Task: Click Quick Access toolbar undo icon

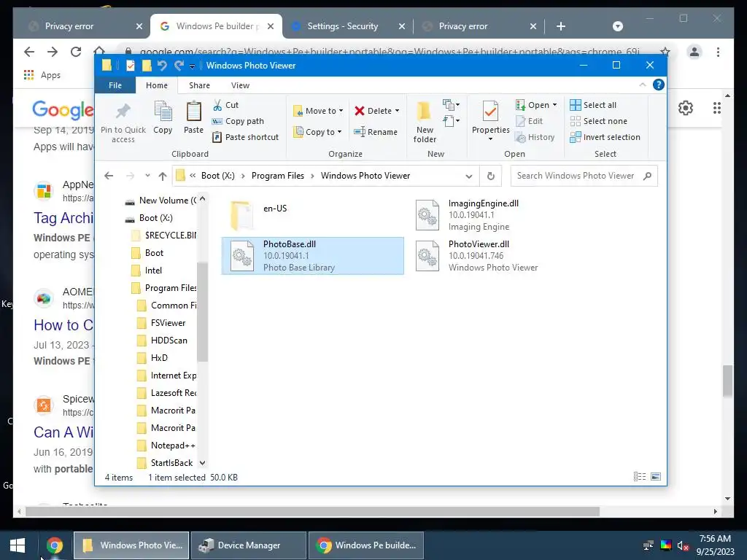Action: point(162,66)
